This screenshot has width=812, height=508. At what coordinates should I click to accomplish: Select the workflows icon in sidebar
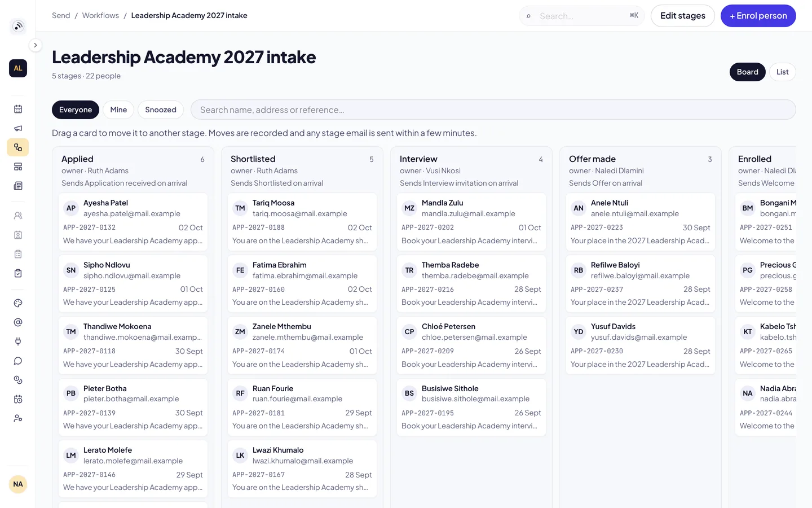18,147
